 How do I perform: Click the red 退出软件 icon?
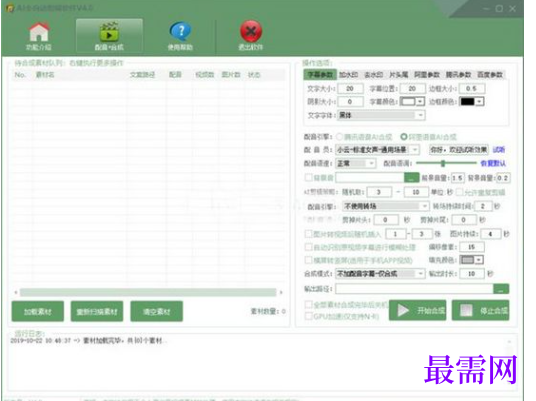click(251, 36)
